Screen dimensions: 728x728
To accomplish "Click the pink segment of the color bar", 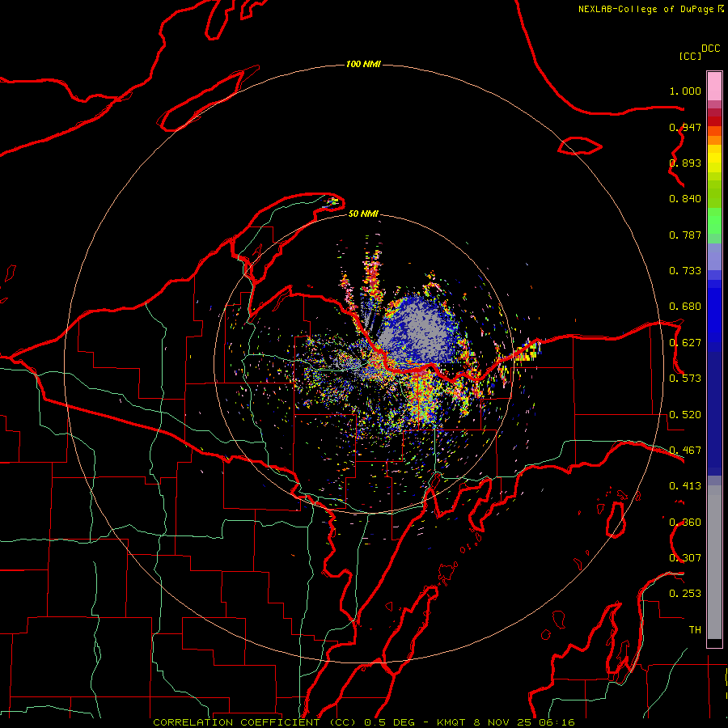I will tap(714, 87).
